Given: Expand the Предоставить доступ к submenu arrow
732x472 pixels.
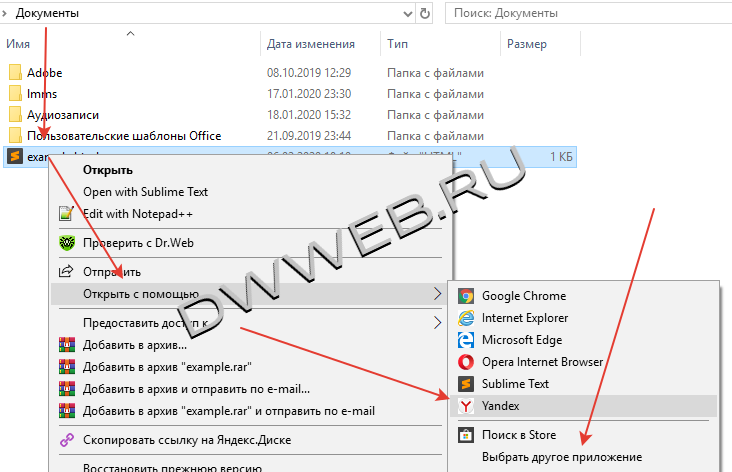Looking at the screenshot, I should pyautogui.click(x=437, y=323).
